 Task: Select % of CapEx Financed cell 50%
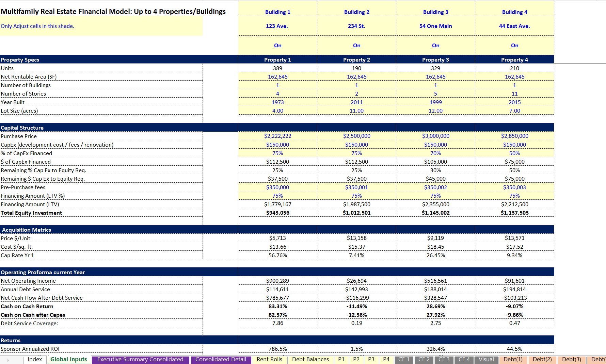tap(514, 153)
